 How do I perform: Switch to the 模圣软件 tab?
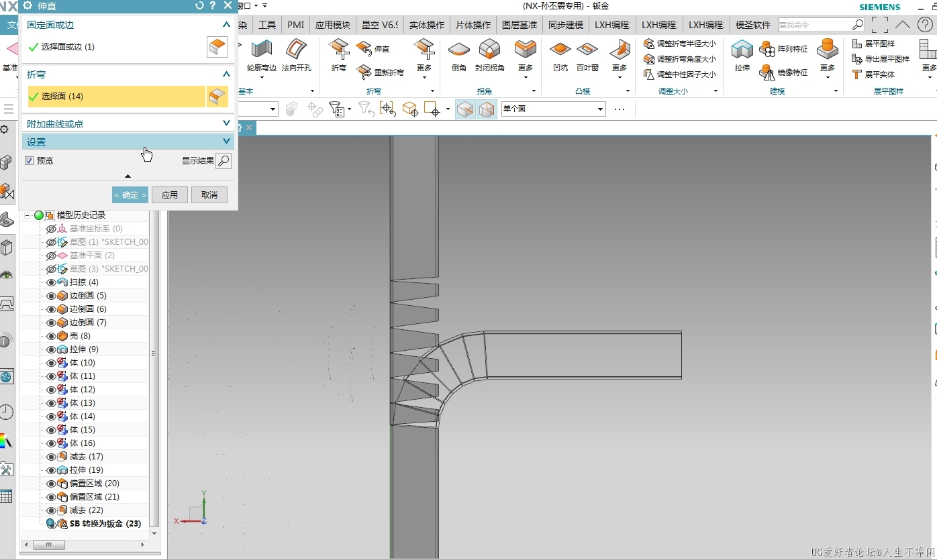coord(753,25)
